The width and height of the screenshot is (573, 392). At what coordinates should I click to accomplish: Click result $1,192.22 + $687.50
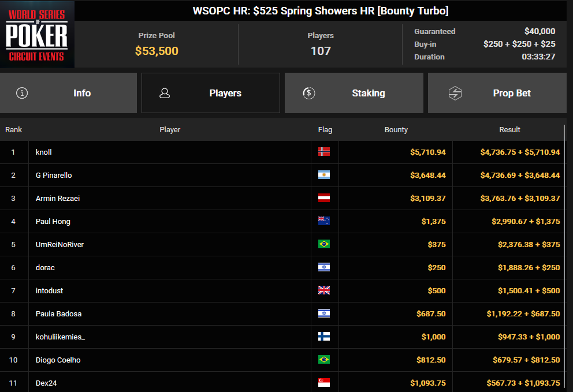[x=523, y=314]
